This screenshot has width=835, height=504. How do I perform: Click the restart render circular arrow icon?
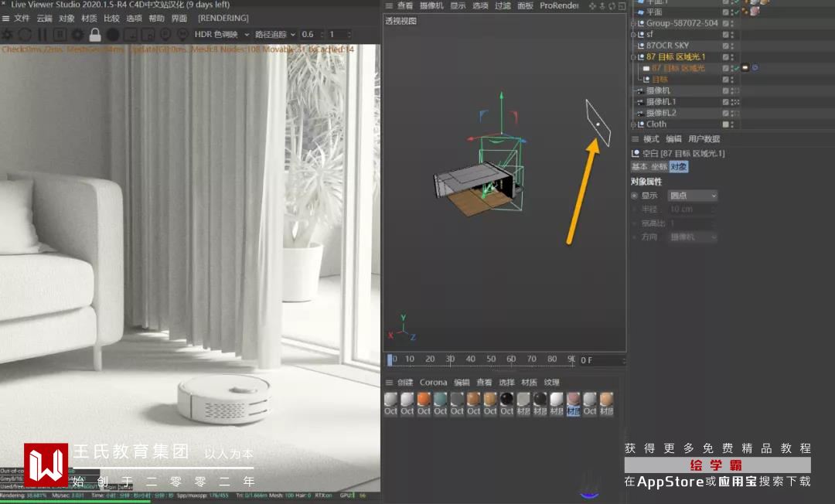[25, 35]
